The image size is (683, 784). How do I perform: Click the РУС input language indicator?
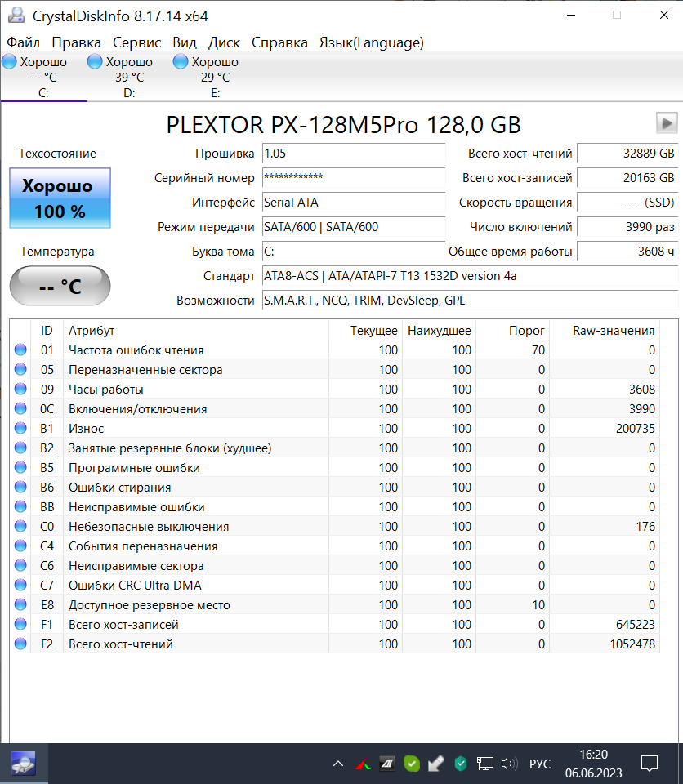540,764
